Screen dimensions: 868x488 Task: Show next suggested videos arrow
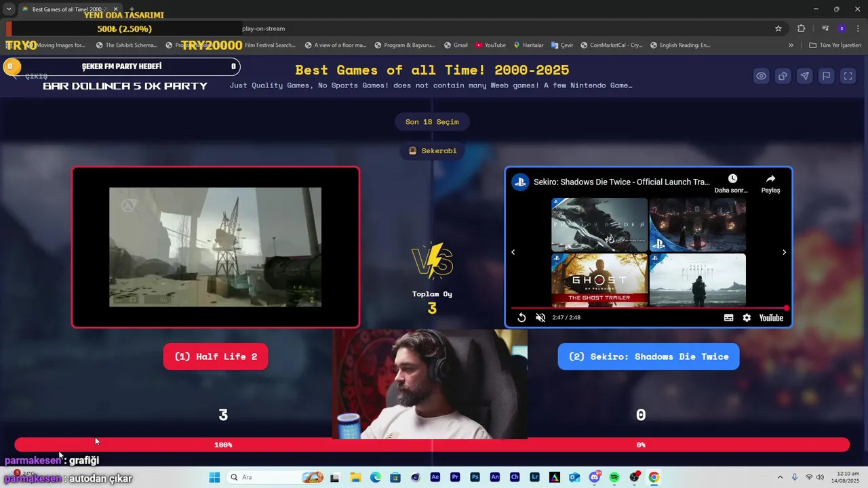(784, 252)
